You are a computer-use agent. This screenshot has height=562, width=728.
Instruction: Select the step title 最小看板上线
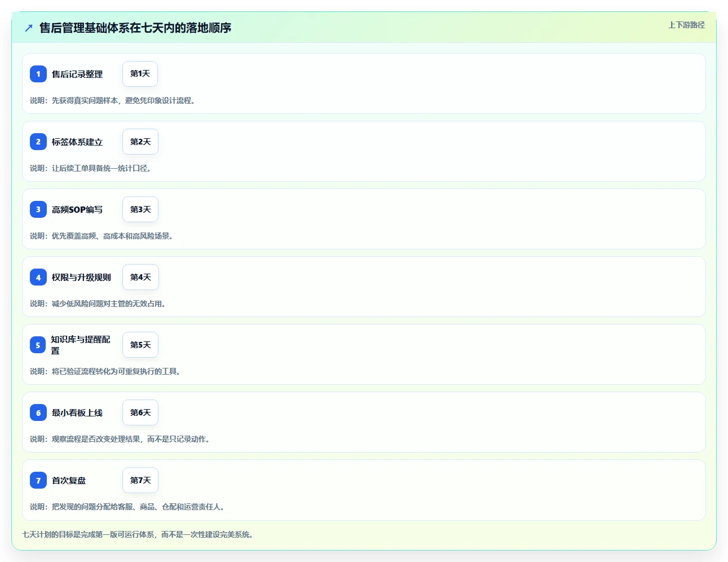click(77, 412)
